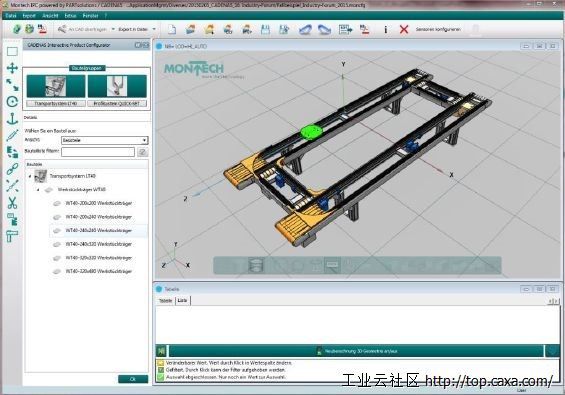Select the chain link tool
The height and width of the screenshot is (395, 565).
tap(12, 169)
